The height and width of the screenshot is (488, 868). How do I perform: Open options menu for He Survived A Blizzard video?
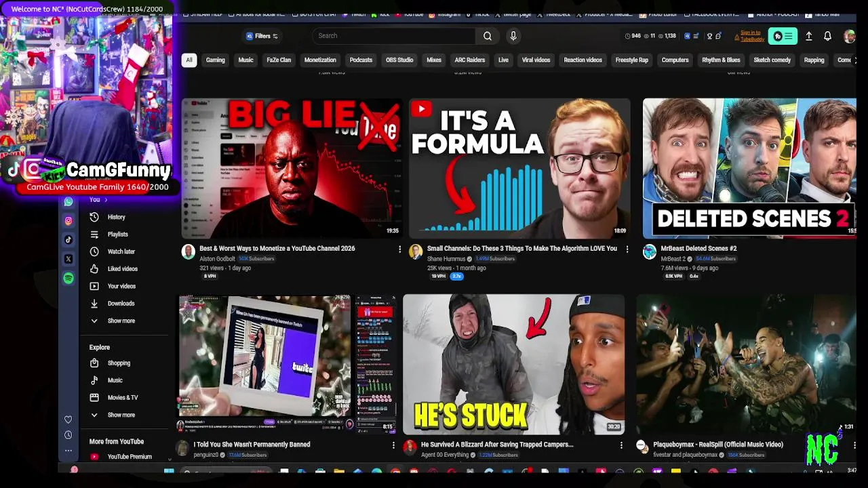pyautogui.click(x=621, y=445)
